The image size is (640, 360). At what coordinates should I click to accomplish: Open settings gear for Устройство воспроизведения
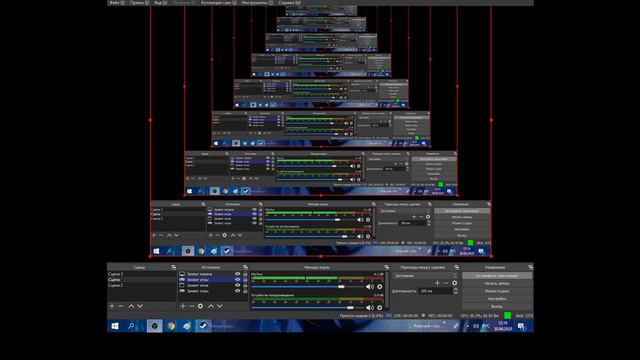pos(380,308)
